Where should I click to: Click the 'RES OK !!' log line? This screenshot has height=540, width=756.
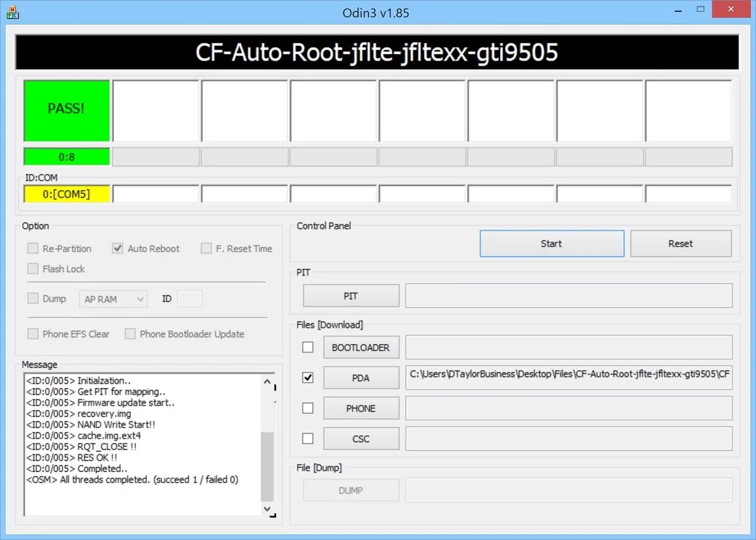tap(71, 457)
